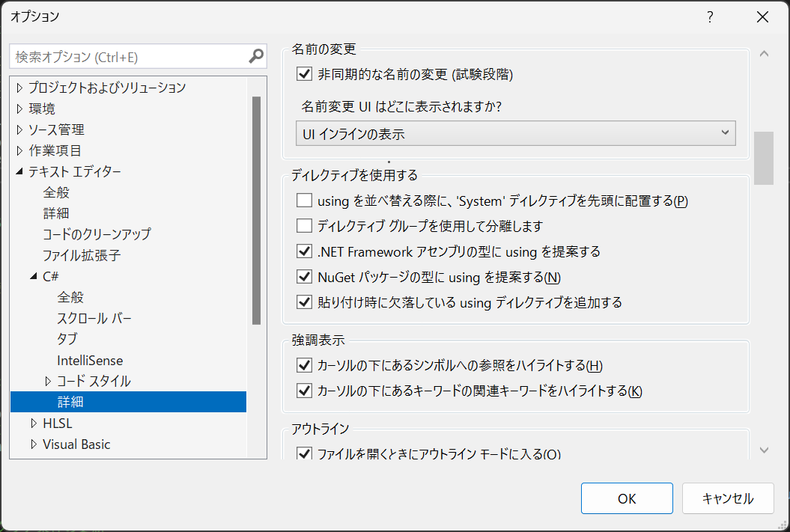Expand the コード スタイル tree node
The height and width of the screenshot is (532, 790).
(48, 381)
